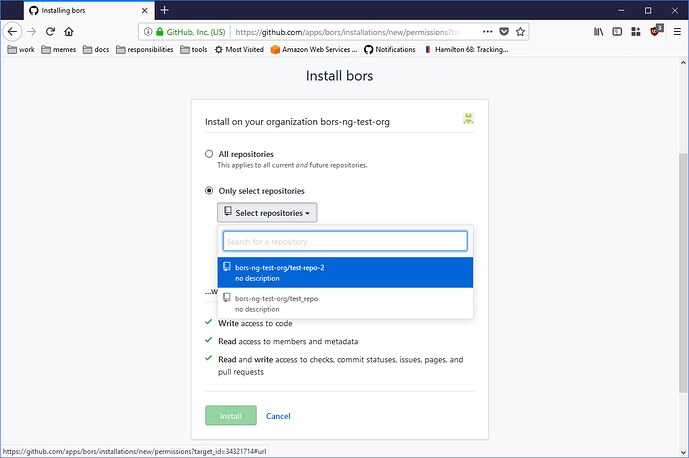Open page actions three-dots menu

point(487,32)
